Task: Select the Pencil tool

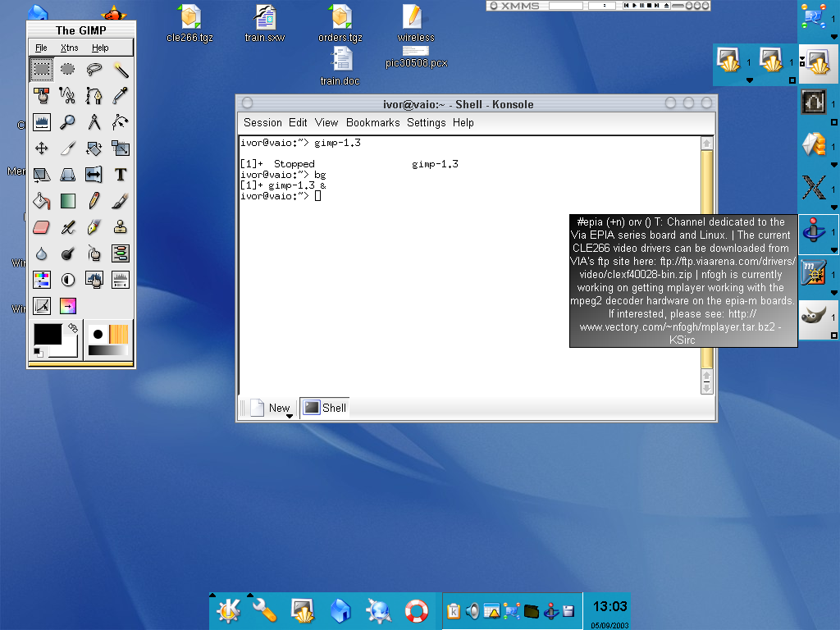Action: [x=94, y=200]
